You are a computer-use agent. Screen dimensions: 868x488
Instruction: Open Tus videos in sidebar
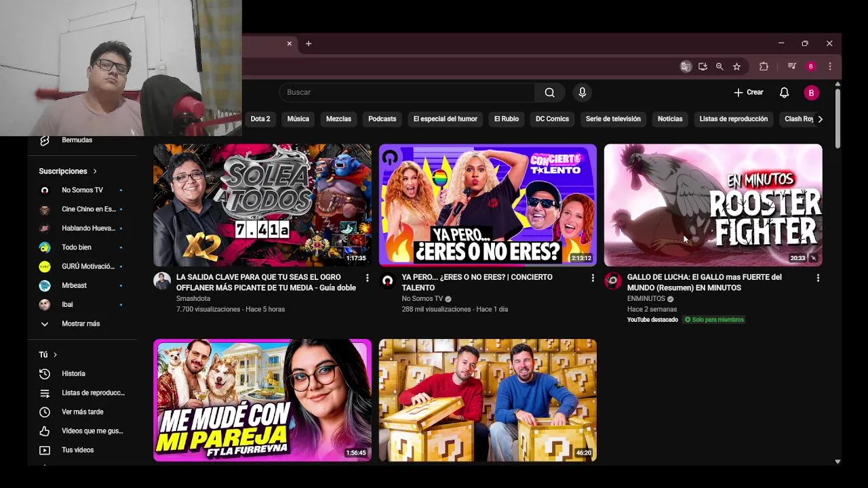(81, 450)
